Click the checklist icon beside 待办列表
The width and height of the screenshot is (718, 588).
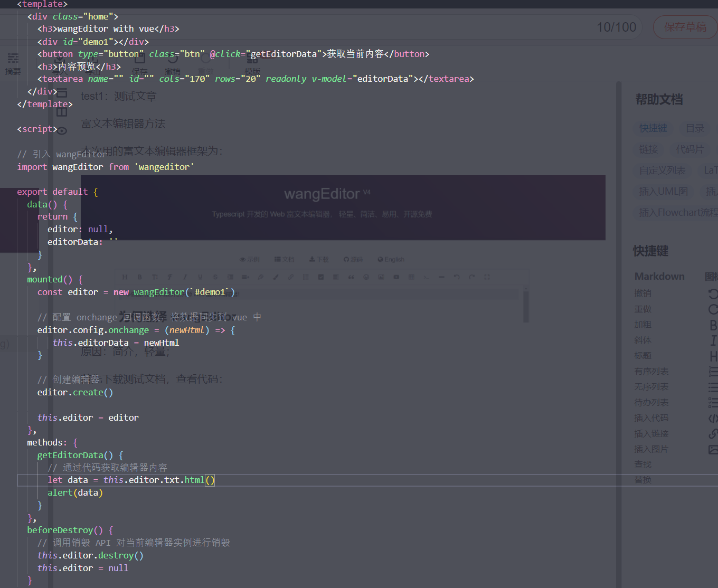pos(713,403)
